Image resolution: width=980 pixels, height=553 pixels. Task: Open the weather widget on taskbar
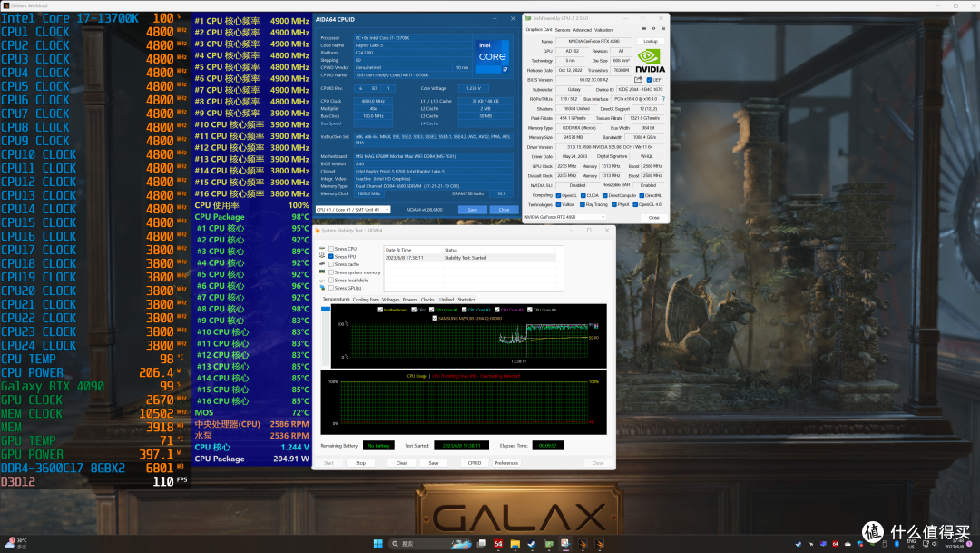pos(16,544)
